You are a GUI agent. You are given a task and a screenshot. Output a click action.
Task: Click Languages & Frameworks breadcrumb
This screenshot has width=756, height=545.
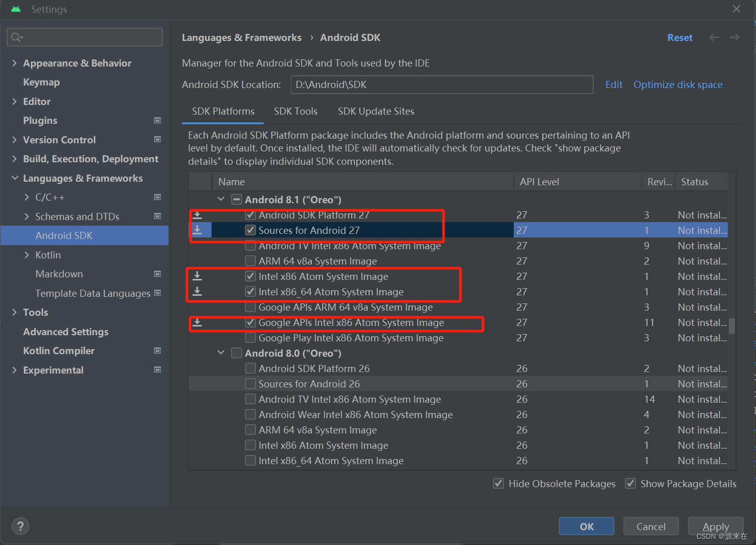pos(241,37)
